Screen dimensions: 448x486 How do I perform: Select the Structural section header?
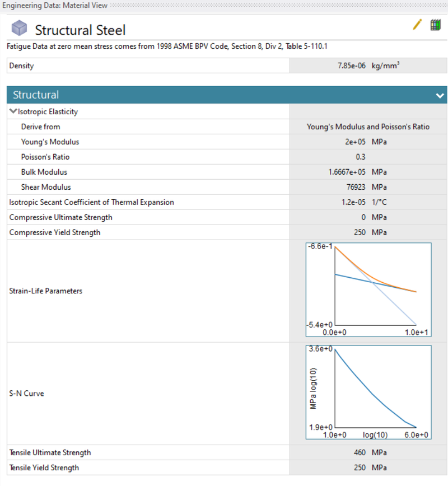tap(227, 95)
